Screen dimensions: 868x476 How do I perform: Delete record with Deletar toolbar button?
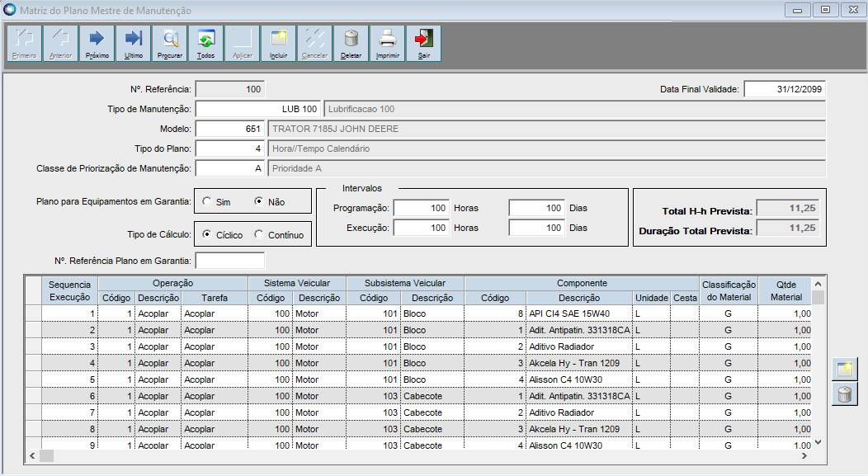[351, 43]
